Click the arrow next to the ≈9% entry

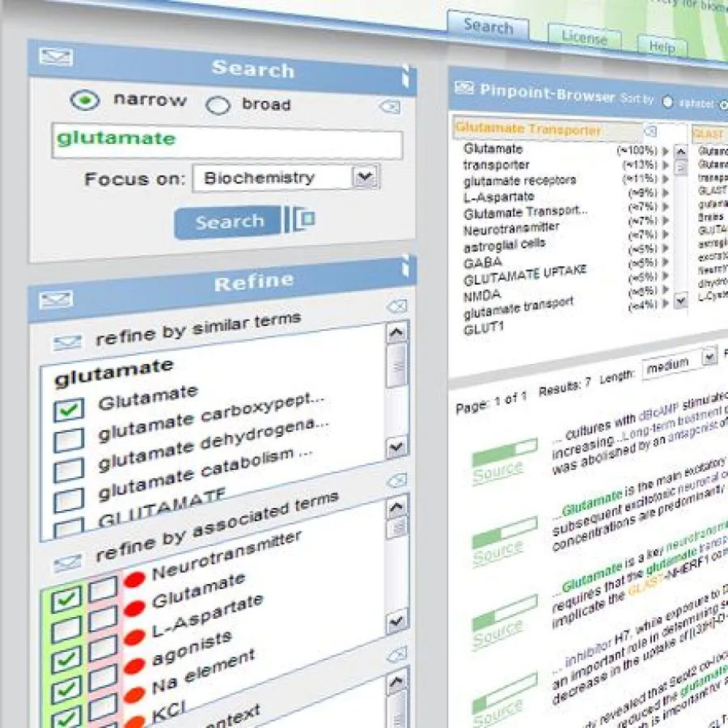coord(666,193)
